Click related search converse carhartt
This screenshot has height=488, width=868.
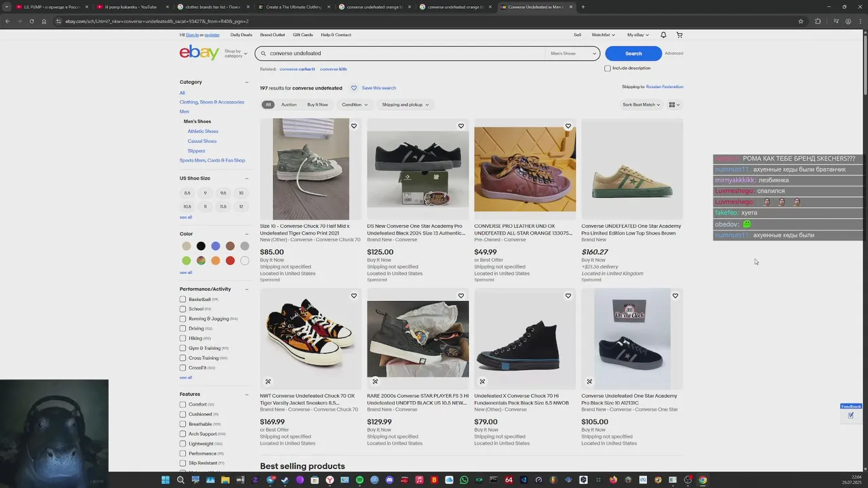click(297, 69)
